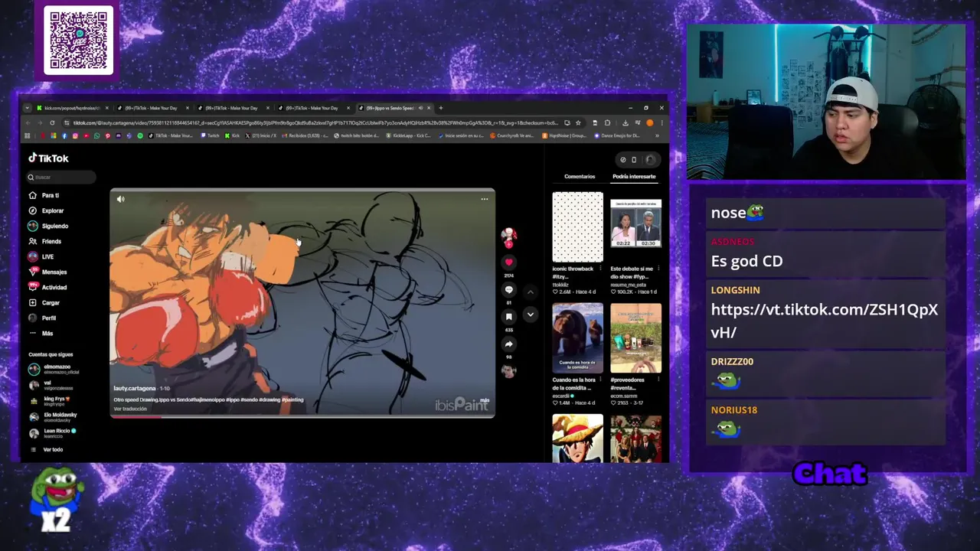Open comments via speech bubble icon
The height and width of the screenshot is (551, 980).
tap(508, 289)
